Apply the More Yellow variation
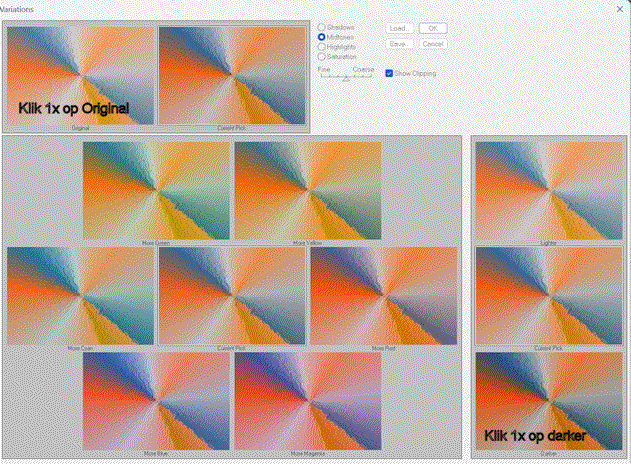 pyautogui.click(x=308, y=190)
